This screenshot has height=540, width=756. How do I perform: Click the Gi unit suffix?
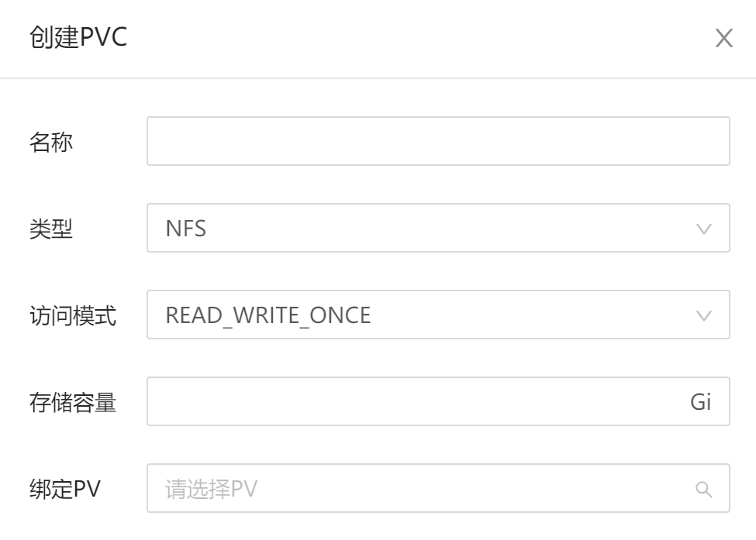700,402
